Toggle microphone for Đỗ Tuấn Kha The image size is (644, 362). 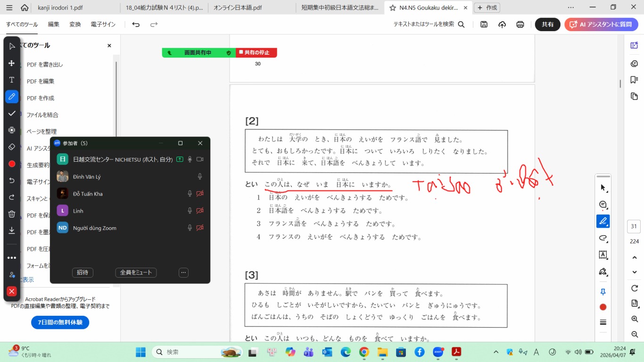[x=190, y=194]
